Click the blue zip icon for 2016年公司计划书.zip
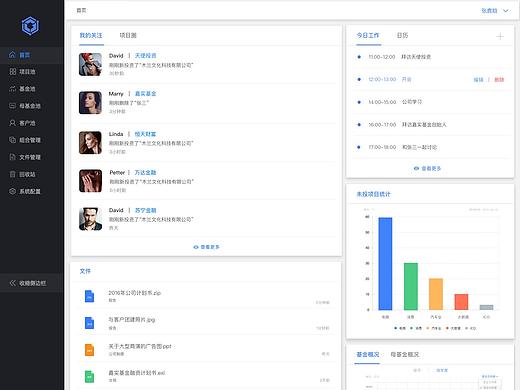The image size is (520, 390). pos(89,296)
